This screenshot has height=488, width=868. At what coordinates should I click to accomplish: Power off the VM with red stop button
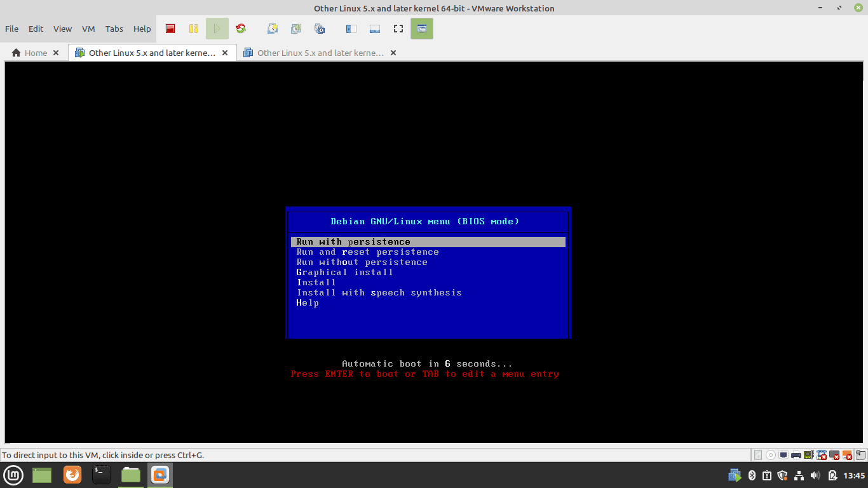coord(170,29)
